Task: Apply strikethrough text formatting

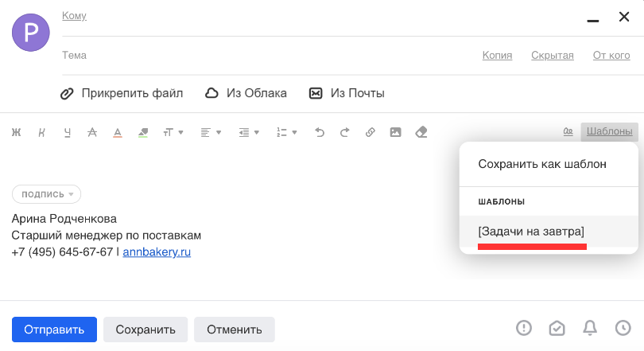Action: [92, 133]
